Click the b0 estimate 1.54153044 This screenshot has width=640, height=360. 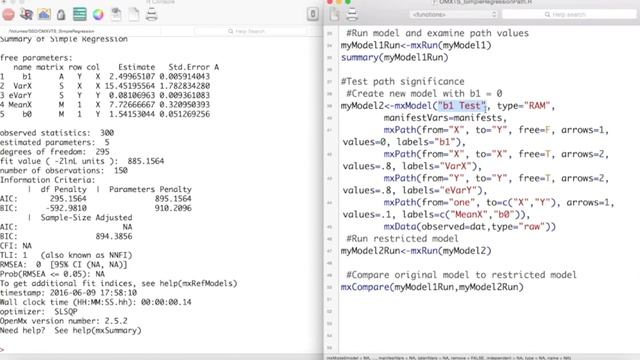132,114
